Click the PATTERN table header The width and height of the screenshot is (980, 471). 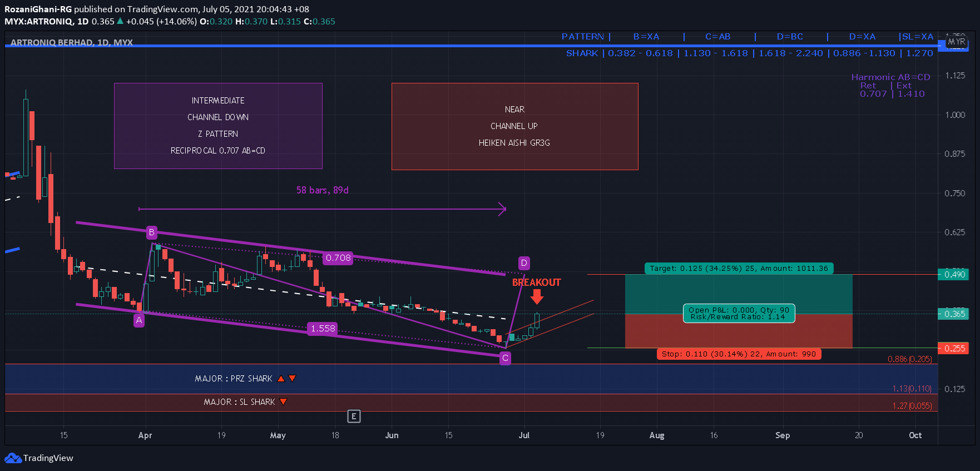(x=582, y=37)
